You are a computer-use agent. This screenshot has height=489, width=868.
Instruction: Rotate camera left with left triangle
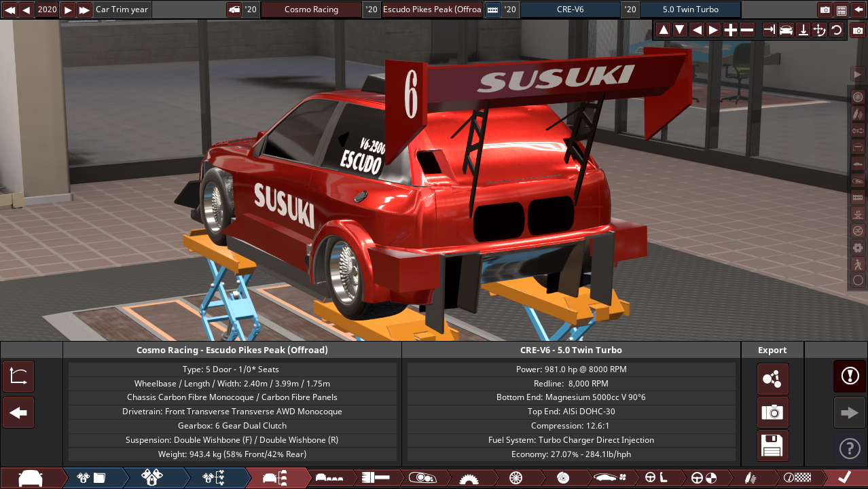(697, 30)
